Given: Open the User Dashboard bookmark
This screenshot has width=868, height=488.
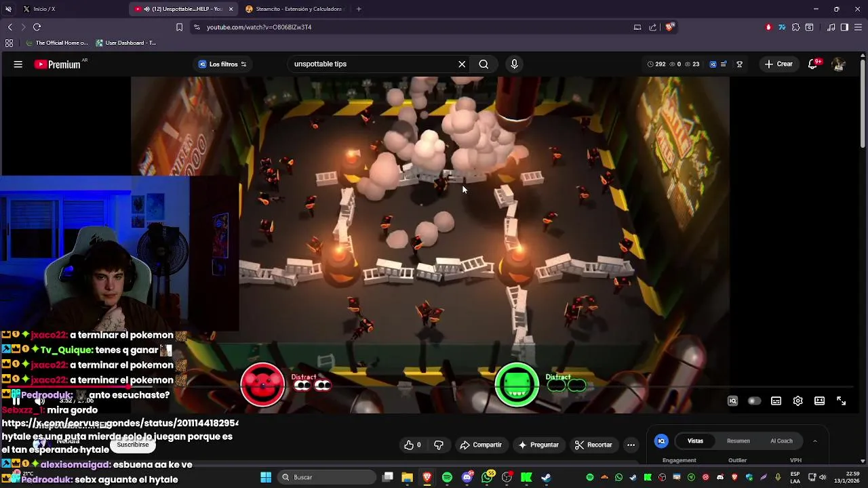Looking at the screenshot, I should pos(126,43).
